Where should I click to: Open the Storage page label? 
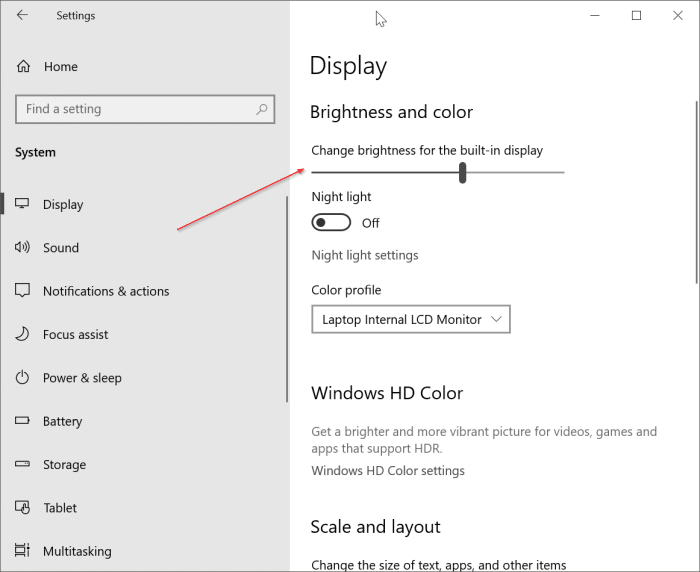(64, 465)
